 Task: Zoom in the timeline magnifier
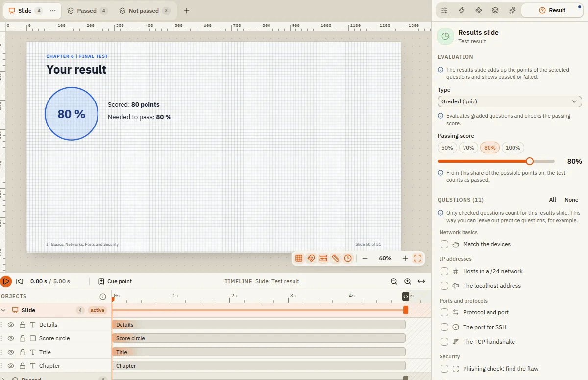coord(408,281)
